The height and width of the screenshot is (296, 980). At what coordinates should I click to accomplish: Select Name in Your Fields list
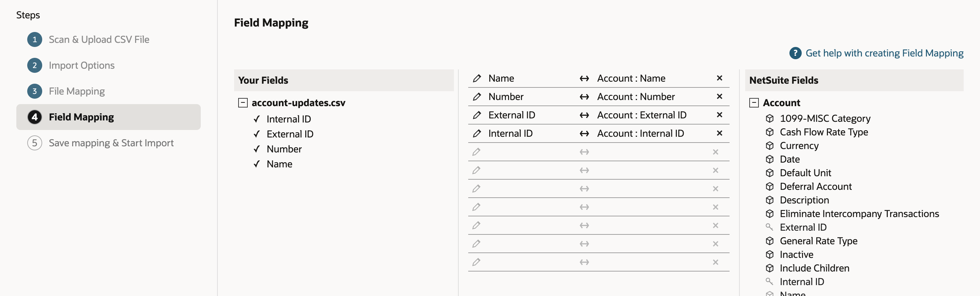pyautogui.click(x=279, y=164)
